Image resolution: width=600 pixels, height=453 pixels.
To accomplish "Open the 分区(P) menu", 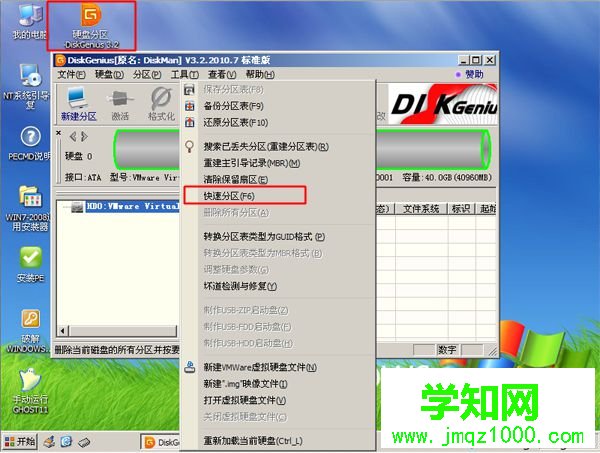I will coord(147,74).
